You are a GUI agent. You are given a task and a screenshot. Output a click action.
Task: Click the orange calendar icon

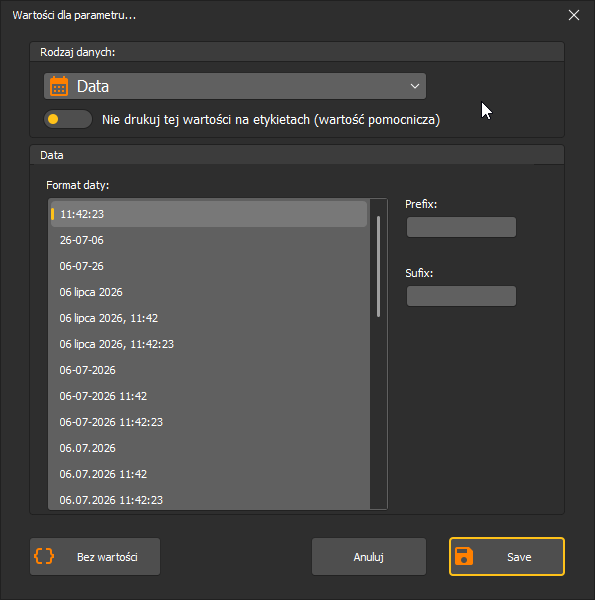click(x=59, y=86)
